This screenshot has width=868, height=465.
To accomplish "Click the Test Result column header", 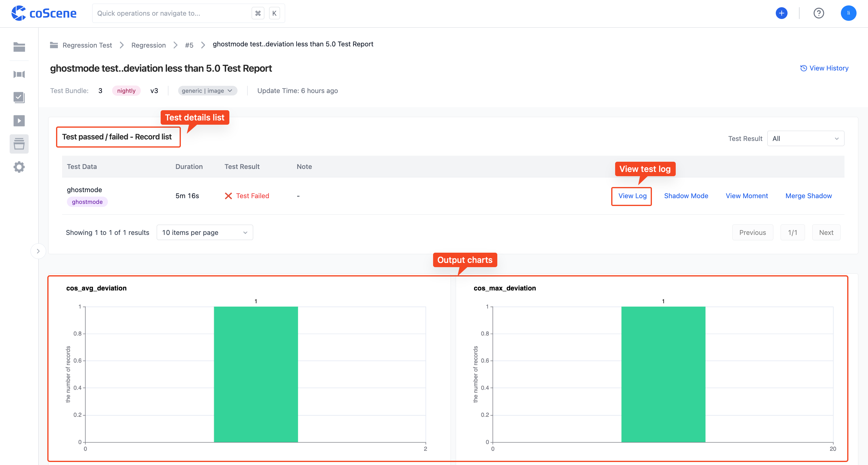I will point(242,166).
